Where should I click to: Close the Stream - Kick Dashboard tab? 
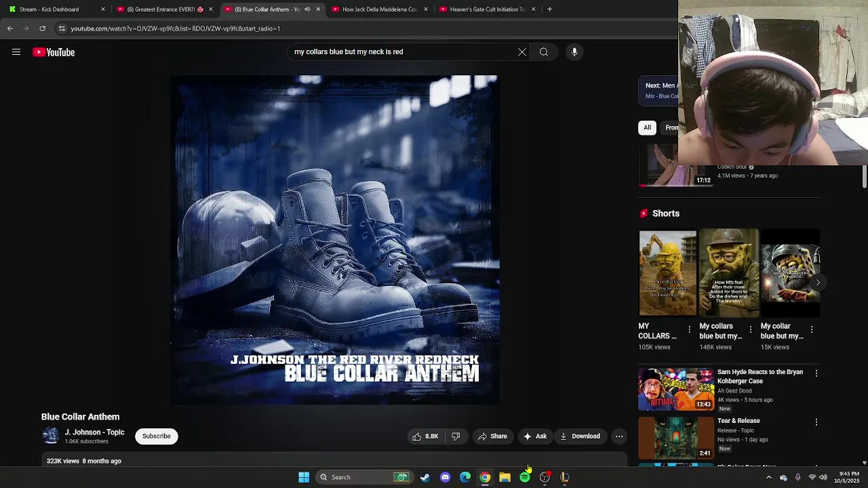[103, 9]
